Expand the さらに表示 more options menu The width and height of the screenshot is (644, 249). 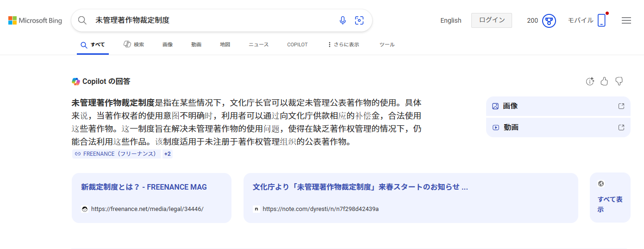pos(344,45)
